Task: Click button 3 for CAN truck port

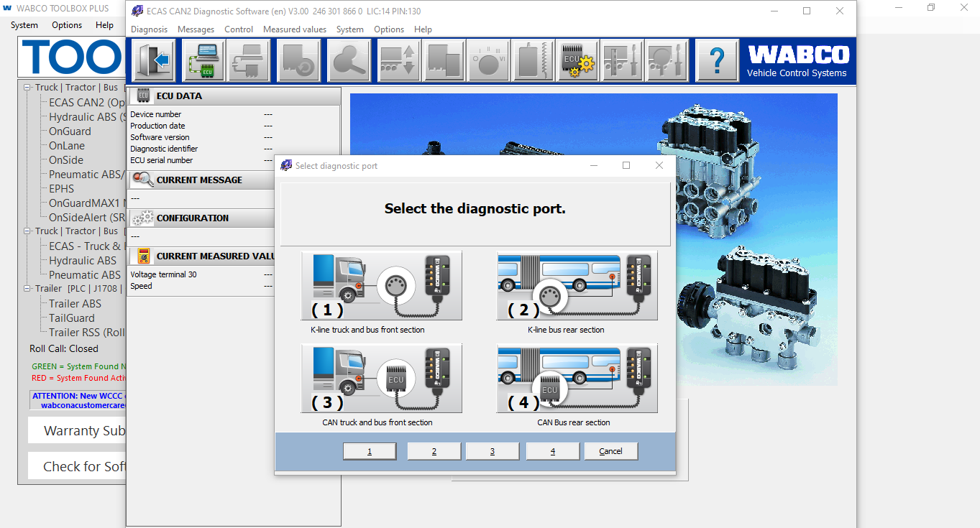Action: click(x=493, y=451)
